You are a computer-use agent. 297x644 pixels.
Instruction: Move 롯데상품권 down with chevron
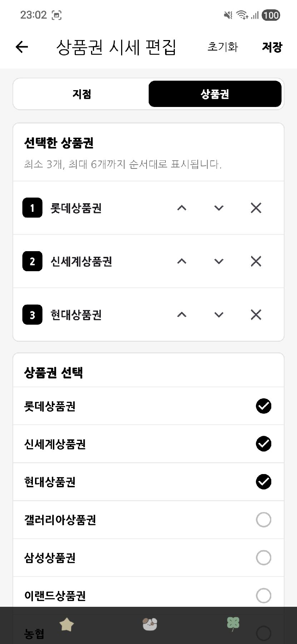(219, 208)
